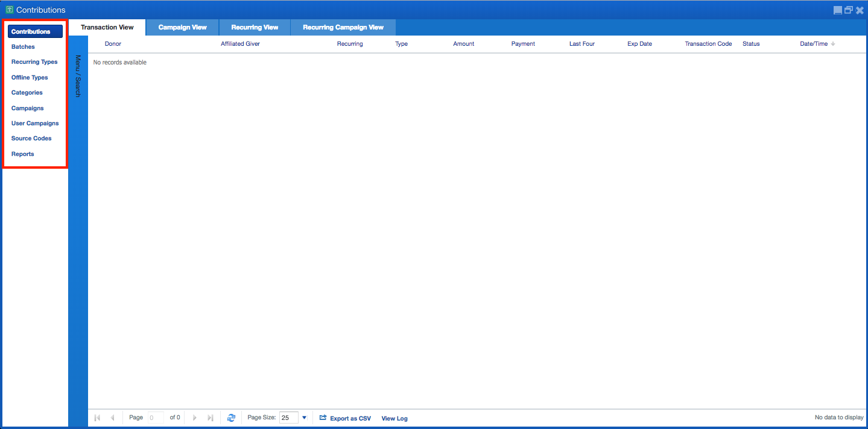Viewport: 868px width, 429px height.
Task: Open User Campaigns in the sidebar
Action: click(x=35, y=123)
